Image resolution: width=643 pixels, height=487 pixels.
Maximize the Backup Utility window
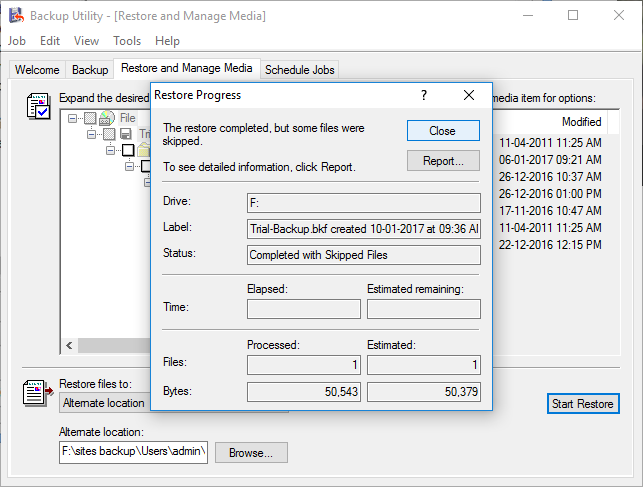pyautogui.click(x=573, y=16)
